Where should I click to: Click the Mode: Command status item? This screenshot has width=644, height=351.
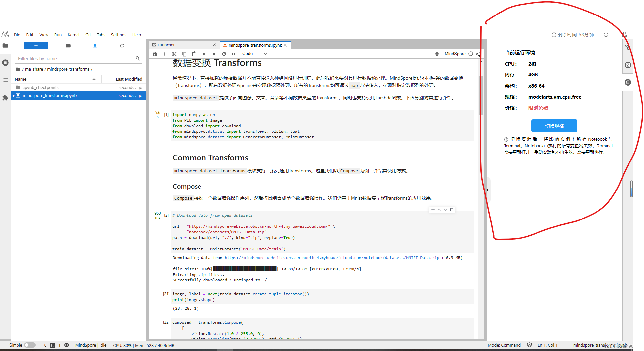point(504,345)
